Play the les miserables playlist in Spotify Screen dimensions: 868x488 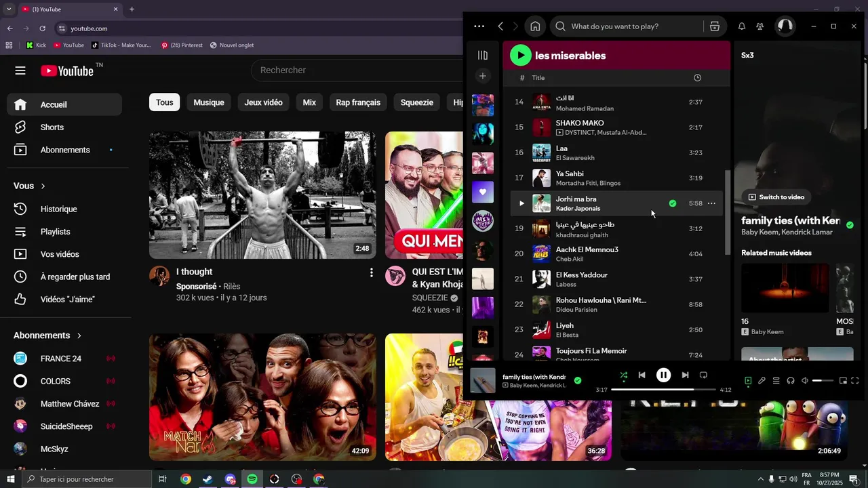(520, 56)
